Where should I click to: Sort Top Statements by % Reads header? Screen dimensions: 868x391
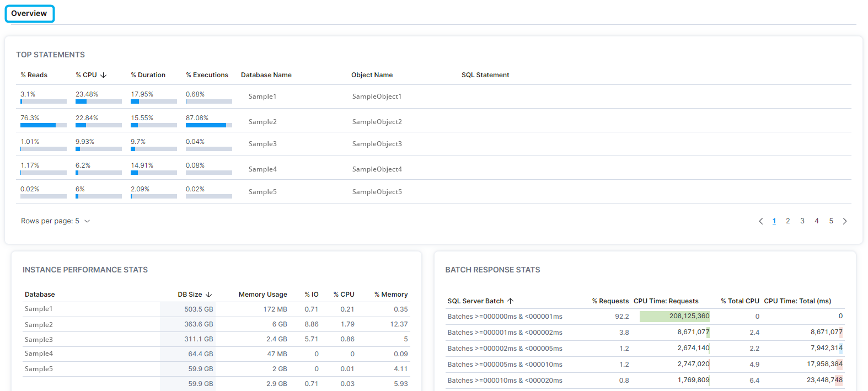point(34,75)
